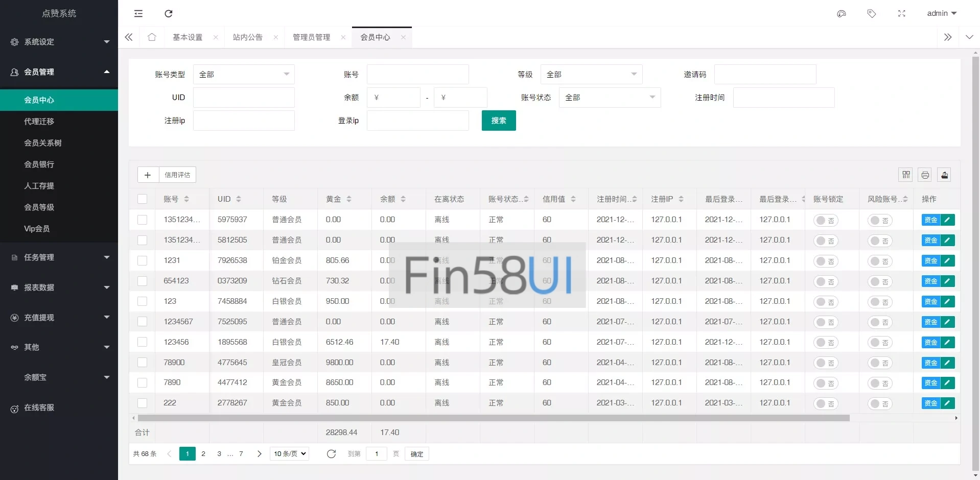
Task: Enter fullscreen using the expand icon
Action: [x=901, y=14]
